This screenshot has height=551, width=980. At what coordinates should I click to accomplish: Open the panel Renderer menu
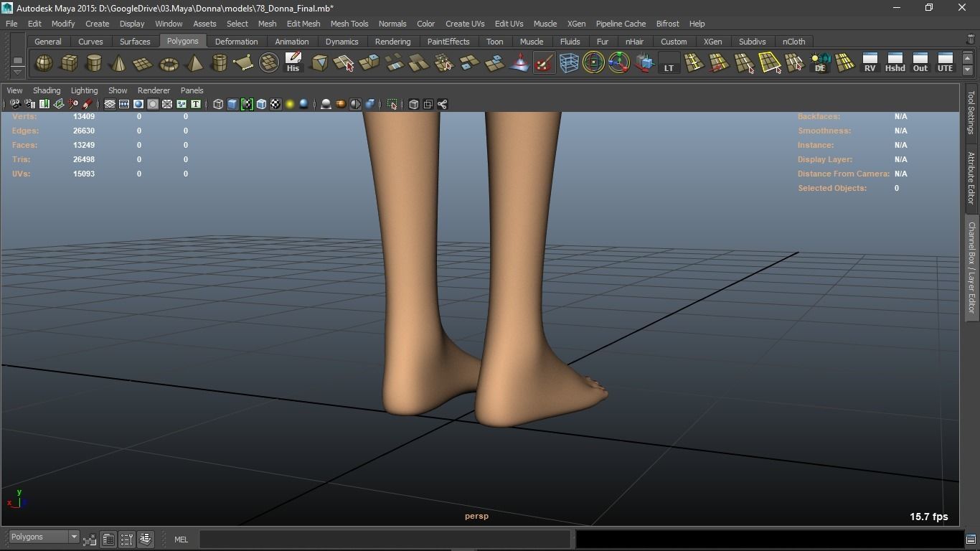tap(154, 90)
